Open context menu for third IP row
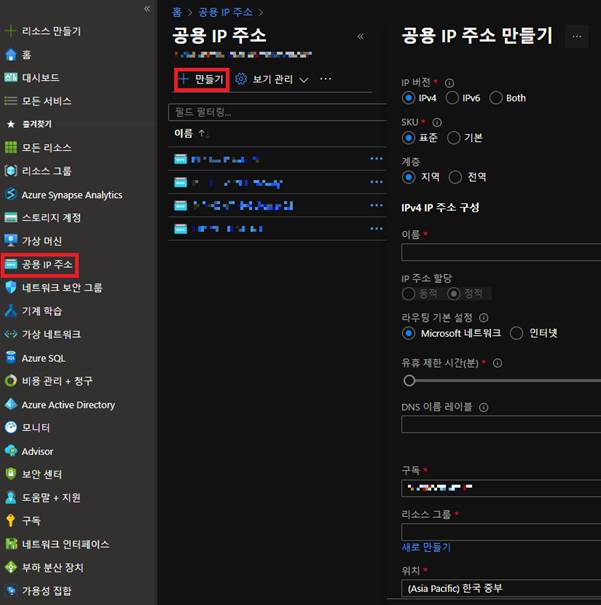 (376, 205)
